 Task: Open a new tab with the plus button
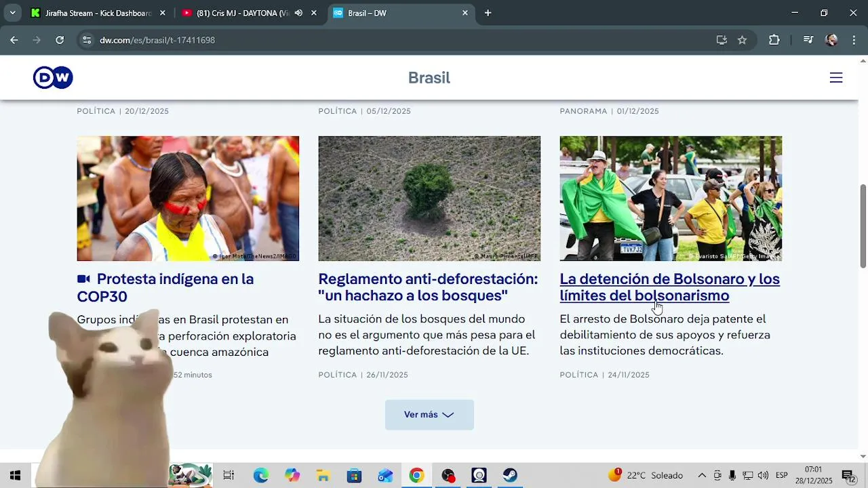(488, 13)
